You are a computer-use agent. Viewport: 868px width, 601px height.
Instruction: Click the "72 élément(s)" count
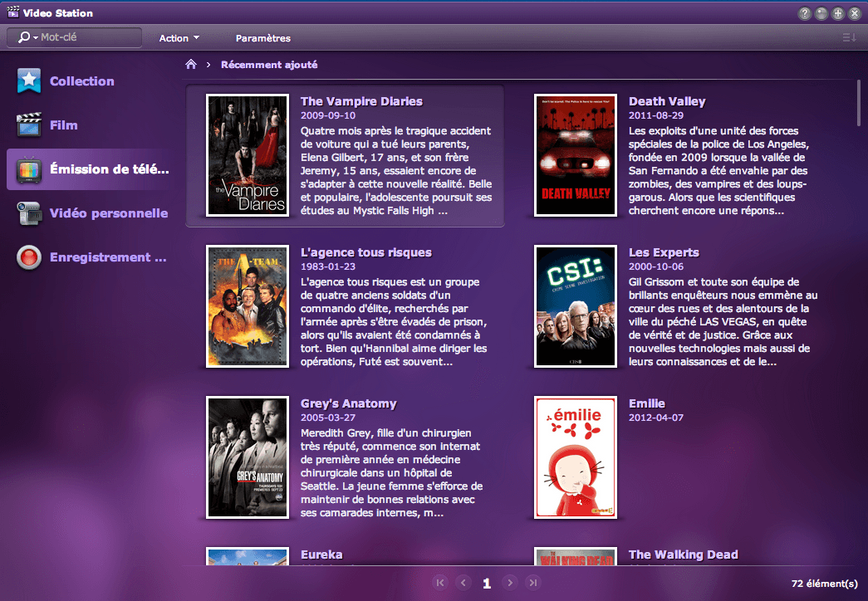pos(824,584)
